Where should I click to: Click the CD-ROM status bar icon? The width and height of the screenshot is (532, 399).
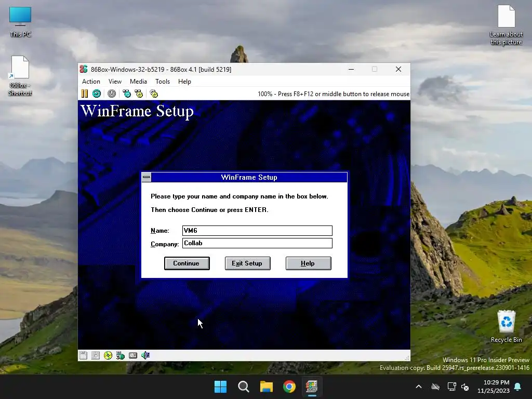[x=108, y=355]
